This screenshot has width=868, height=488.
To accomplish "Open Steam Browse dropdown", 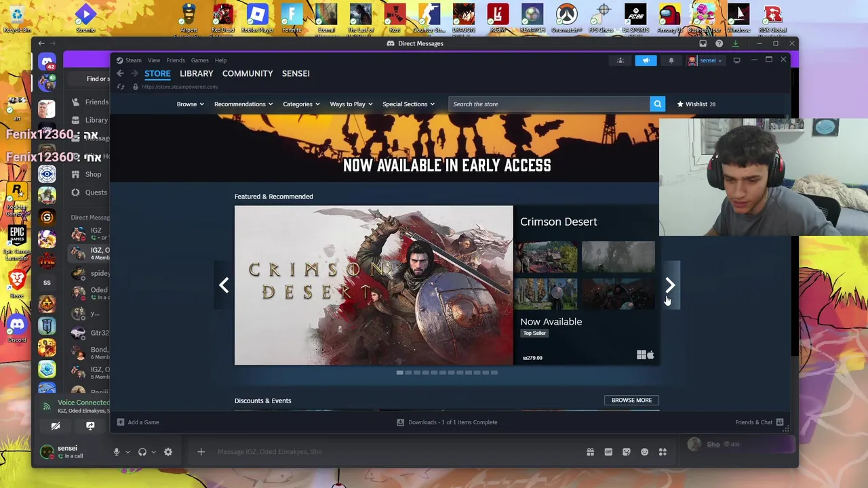I will [190, 104].
